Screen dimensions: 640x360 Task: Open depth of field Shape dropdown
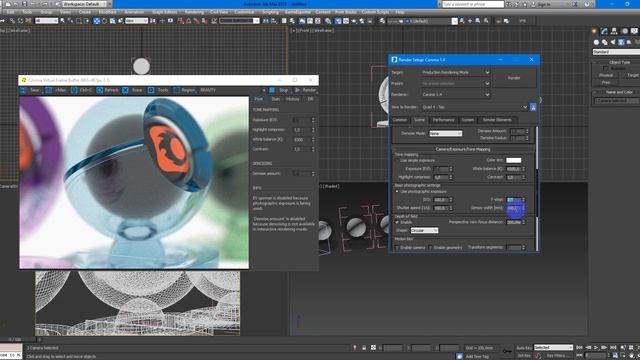tap(424, 231)
